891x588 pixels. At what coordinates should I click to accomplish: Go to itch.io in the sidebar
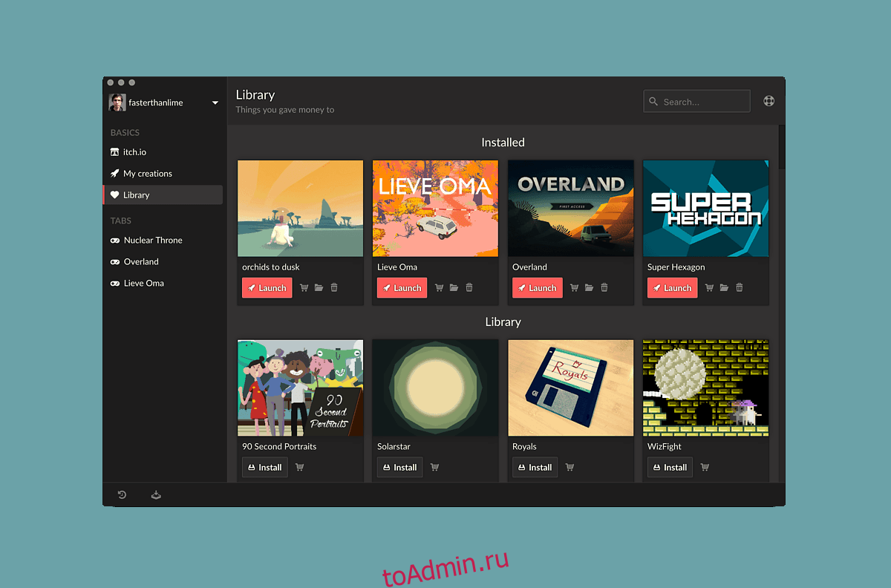tap(134, 152)
